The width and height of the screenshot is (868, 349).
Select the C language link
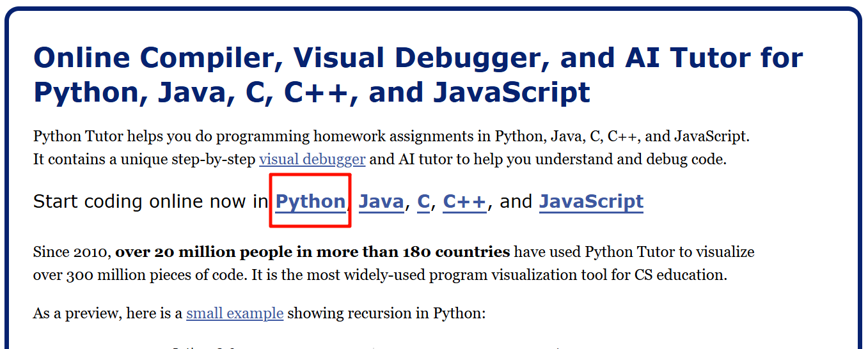coord(423,202)
